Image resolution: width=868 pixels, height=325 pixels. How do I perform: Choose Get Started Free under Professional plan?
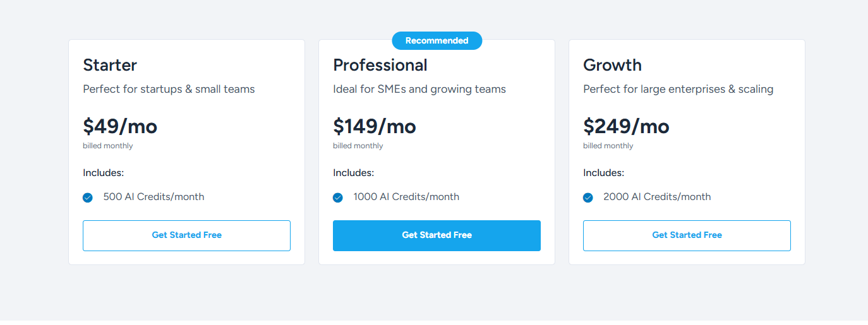click(437, 235)
